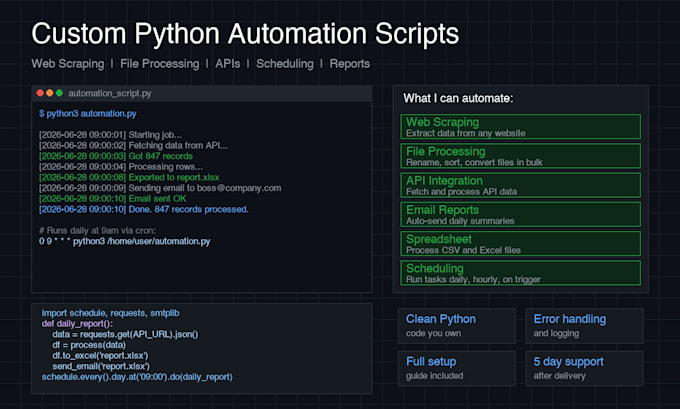The height and width of the screenshot is (409, 680).
Task: Click the 'Email sent OK' log line
Action: point(113,199)
